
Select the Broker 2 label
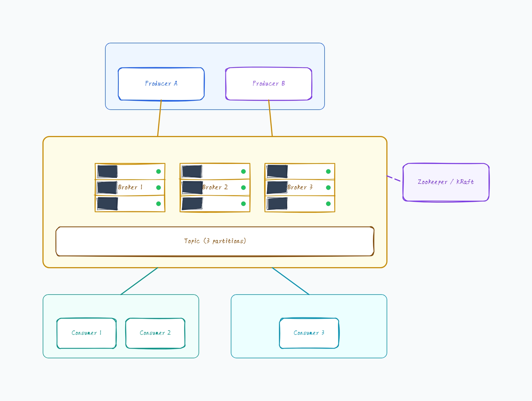pos(215,187)
